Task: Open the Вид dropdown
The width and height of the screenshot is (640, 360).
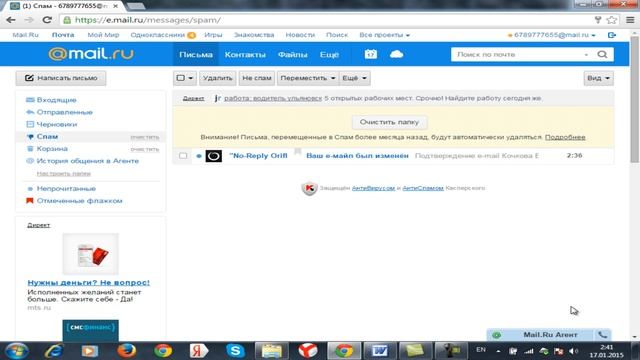Action: point(598,78)
